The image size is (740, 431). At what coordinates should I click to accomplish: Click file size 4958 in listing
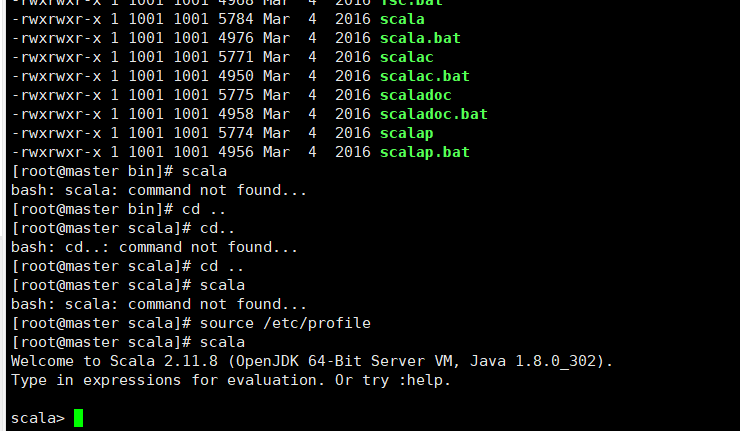point(236,114)
